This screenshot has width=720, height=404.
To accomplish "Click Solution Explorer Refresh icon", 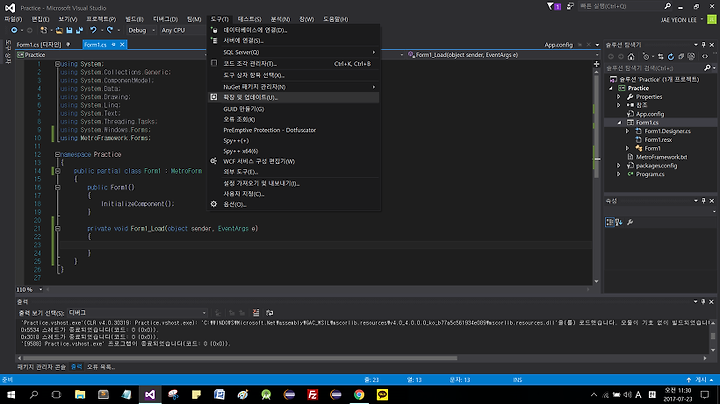I will click(671, 56).
